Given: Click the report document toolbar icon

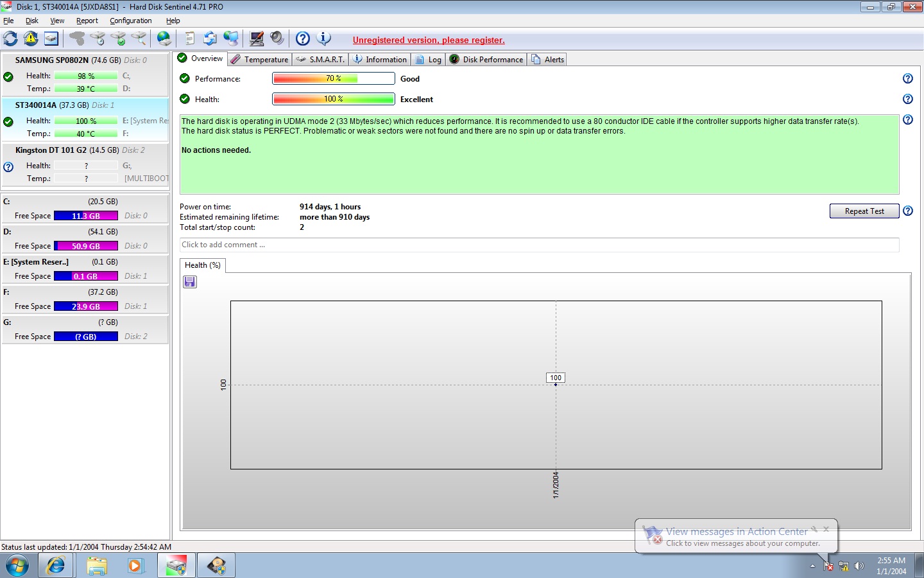Looking at the screenshot, I should click(x=189, y=39).
